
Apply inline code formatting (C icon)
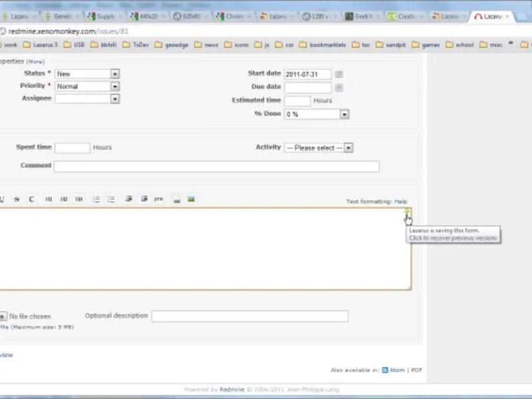pos(31,199)
